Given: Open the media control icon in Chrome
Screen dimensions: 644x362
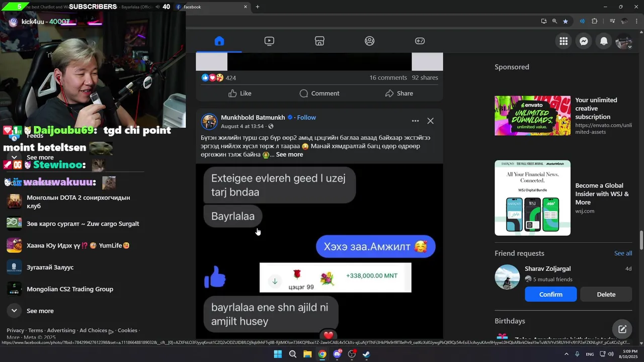Looking at the screenshot, I should 612,21.
